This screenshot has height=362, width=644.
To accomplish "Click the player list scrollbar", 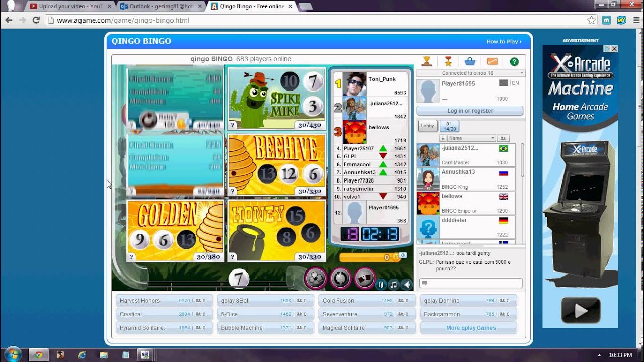I will pos(522,161).
